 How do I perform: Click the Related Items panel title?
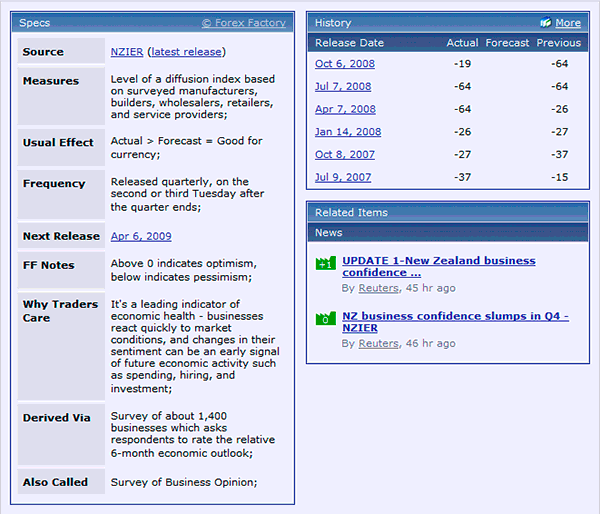(x=351, y=212)
